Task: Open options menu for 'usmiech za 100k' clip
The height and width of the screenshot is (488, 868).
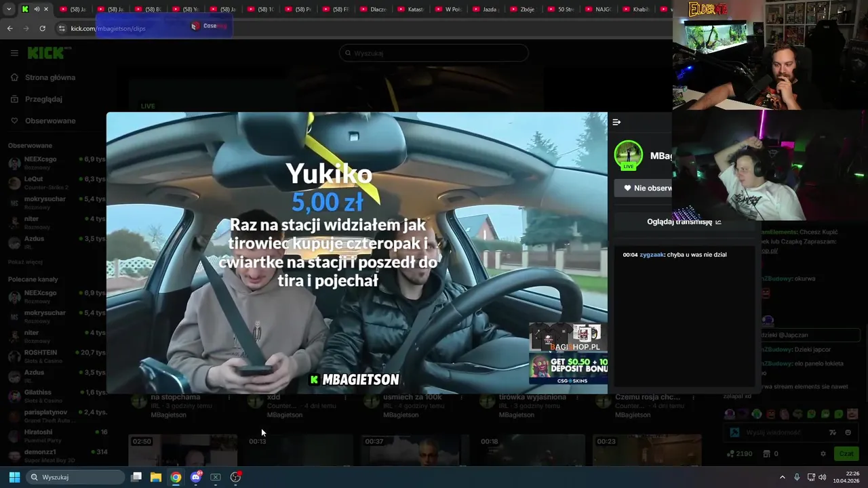Action: pos(462,398)
